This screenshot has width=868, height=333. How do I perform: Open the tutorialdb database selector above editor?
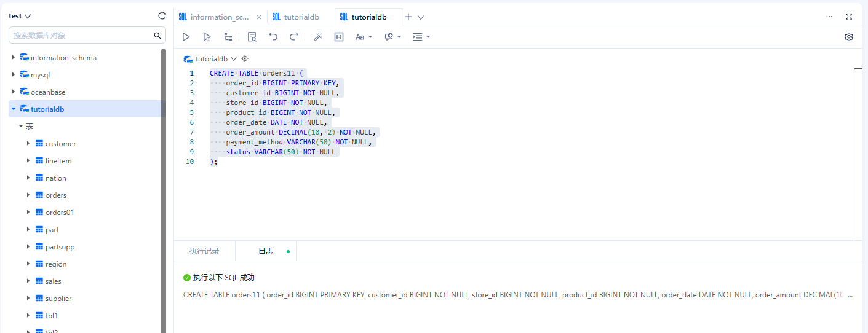pyautogui.click(x=210, y=59)
